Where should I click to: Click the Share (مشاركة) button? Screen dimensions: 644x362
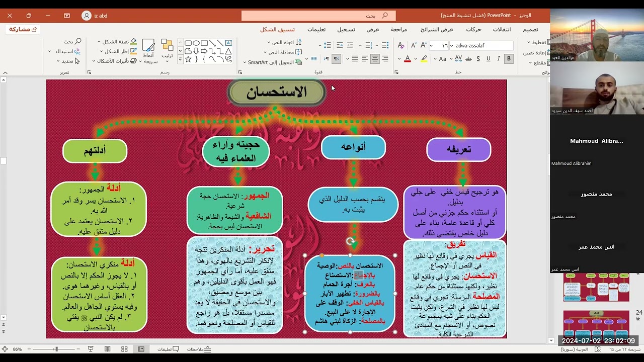pyautogui.click(x=23, y=29)
